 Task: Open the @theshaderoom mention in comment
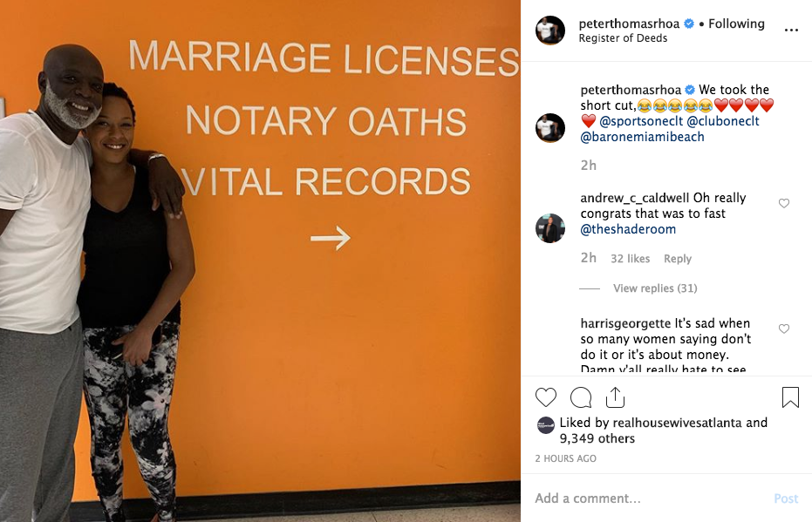click(x=628, y=229)
